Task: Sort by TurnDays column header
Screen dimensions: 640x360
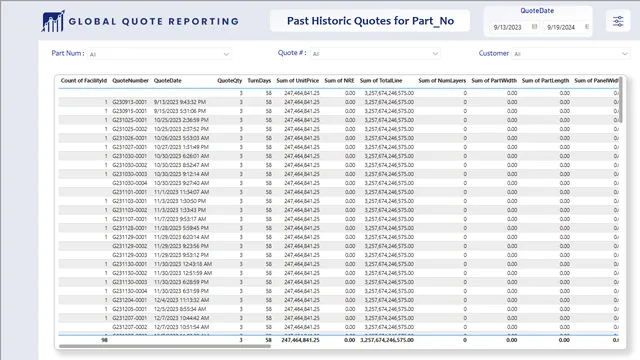Action: [259, 80]
